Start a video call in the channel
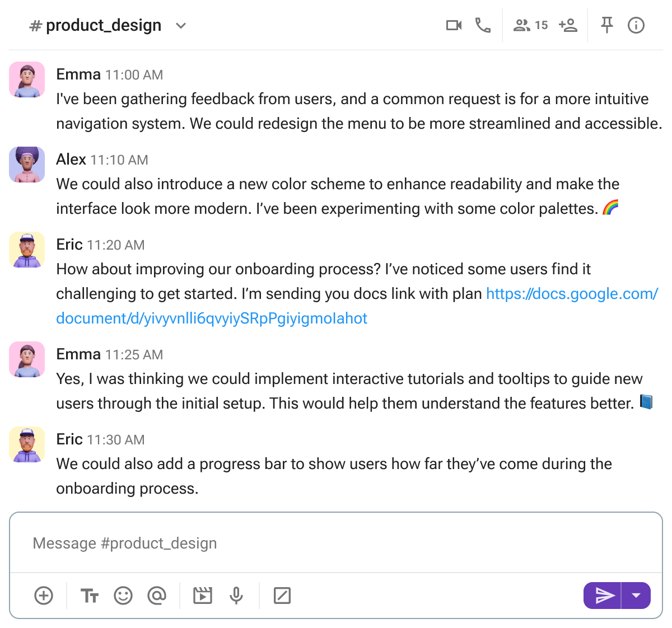This screenshot has height=628, width=672. (454, 25)
